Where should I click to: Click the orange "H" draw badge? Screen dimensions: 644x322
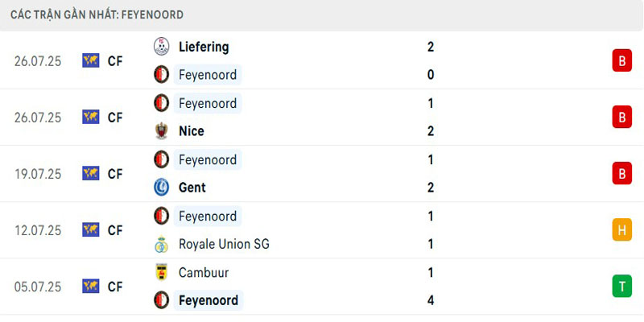[x=621, y=229]
